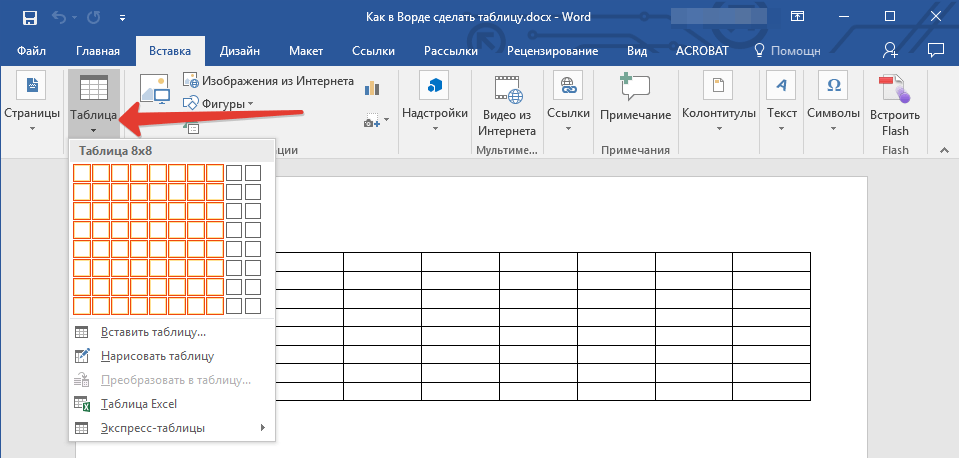Collapse the ribbon with the arrow

[942, 148]
